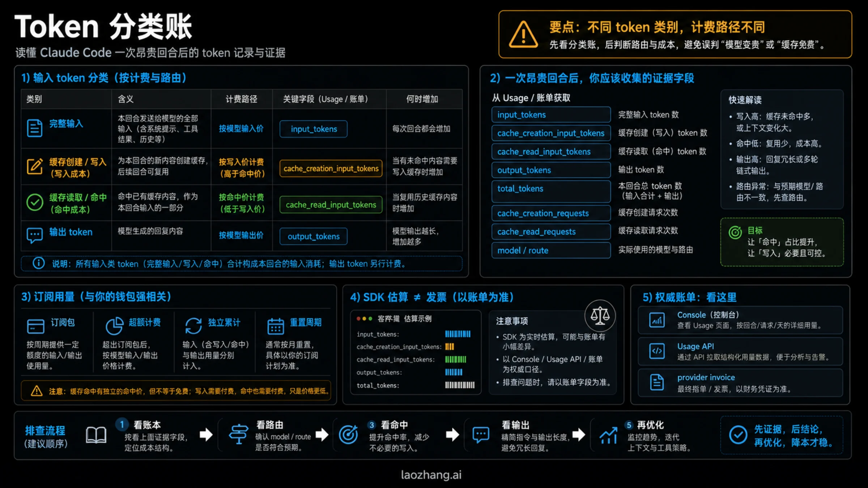
Task: Click the info icon before the 说明 note
Action: point(39,263)
